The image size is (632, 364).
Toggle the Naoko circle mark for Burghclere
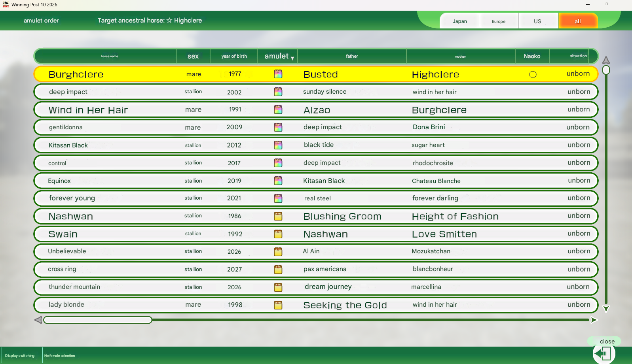pyautogui.click(x=533, y=74)
